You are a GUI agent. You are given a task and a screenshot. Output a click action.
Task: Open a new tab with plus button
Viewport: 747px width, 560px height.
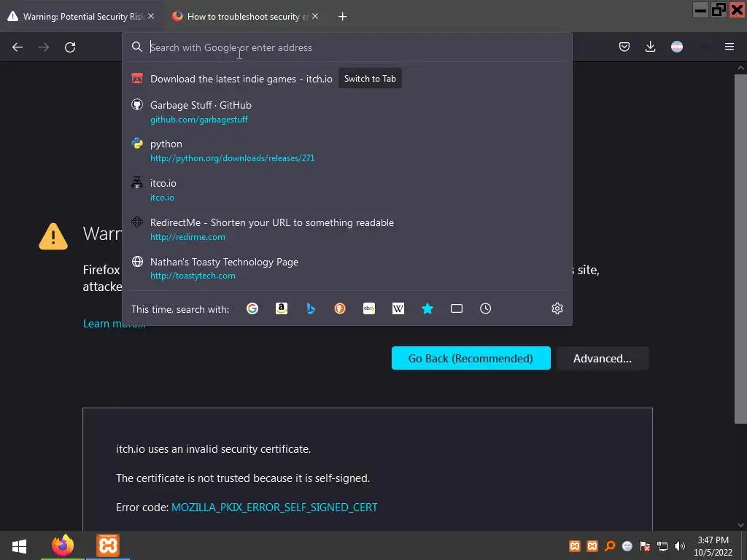point(343,17)
